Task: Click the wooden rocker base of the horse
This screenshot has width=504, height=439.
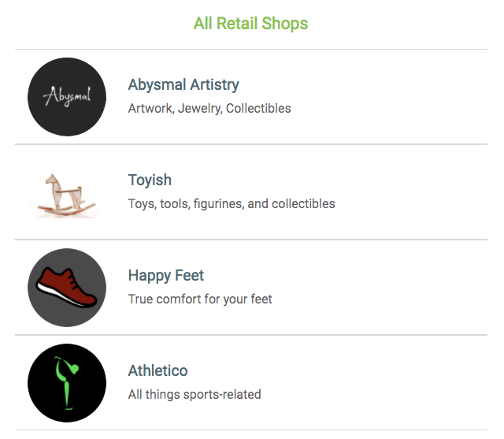Action: click(69, 210)
